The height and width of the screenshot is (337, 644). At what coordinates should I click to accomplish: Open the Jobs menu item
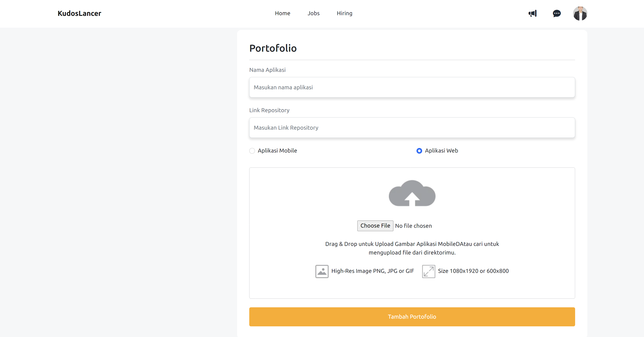(313, 13)
